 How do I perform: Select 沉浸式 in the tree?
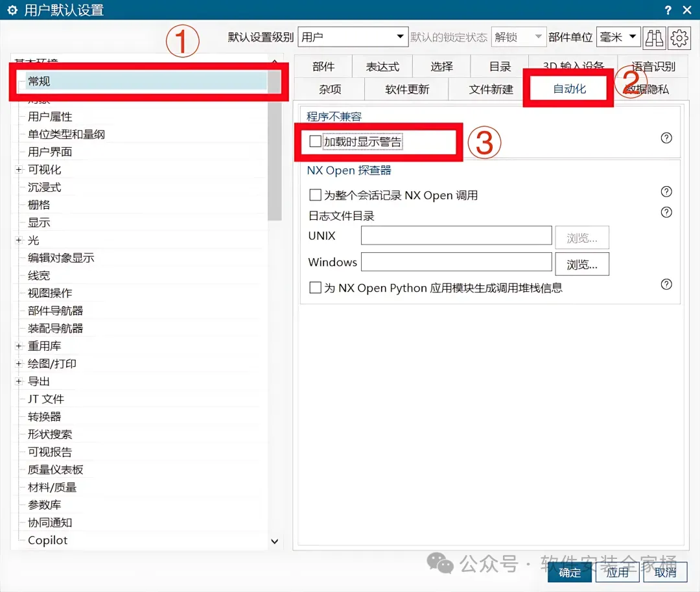[x=44, y=187]
